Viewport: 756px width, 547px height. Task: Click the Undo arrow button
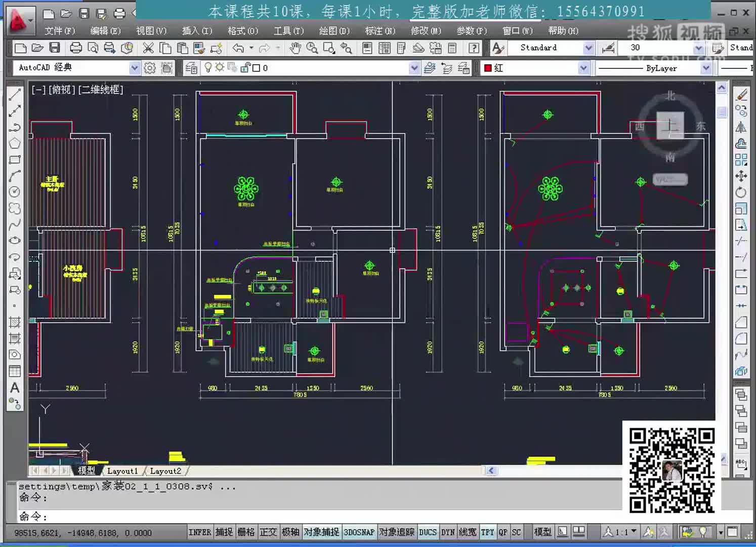pos(238,48)
